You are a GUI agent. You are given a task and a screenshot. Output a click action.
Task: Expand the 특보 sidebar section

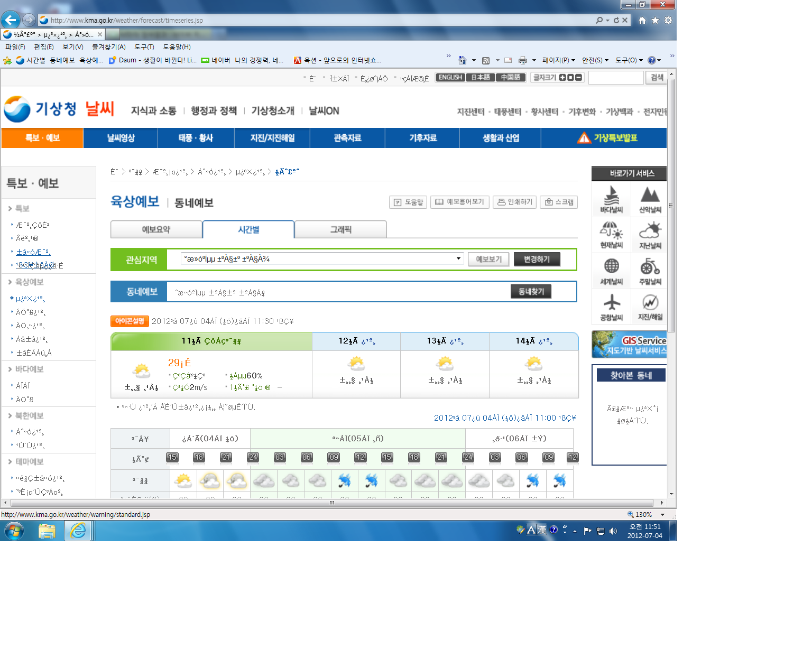(19, 209)
